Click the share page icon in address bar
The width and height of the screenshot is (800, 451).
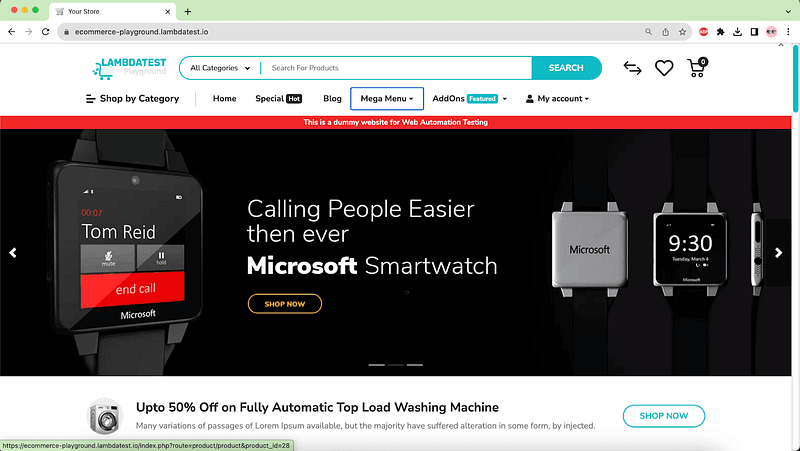pos(665,32)
